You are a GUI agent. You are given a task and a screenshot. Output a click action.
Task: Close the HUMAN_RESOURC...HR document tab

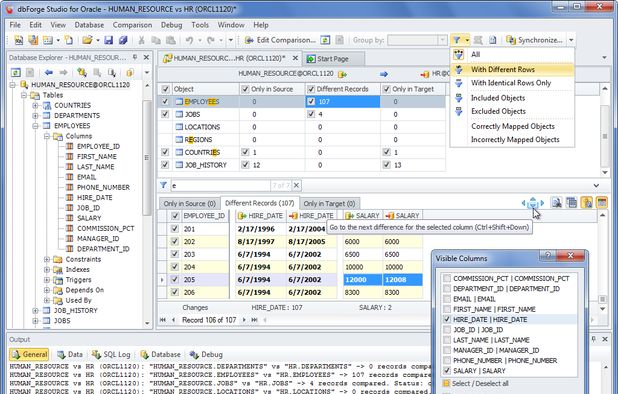[295, 58]
